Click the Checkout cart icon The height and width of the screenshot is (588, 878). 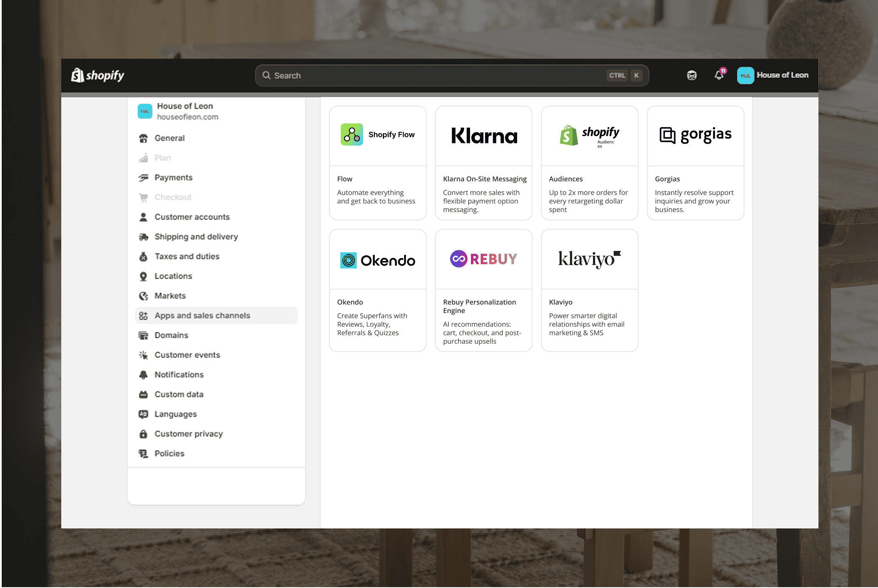pyautogui.click(x=143, y=197)
